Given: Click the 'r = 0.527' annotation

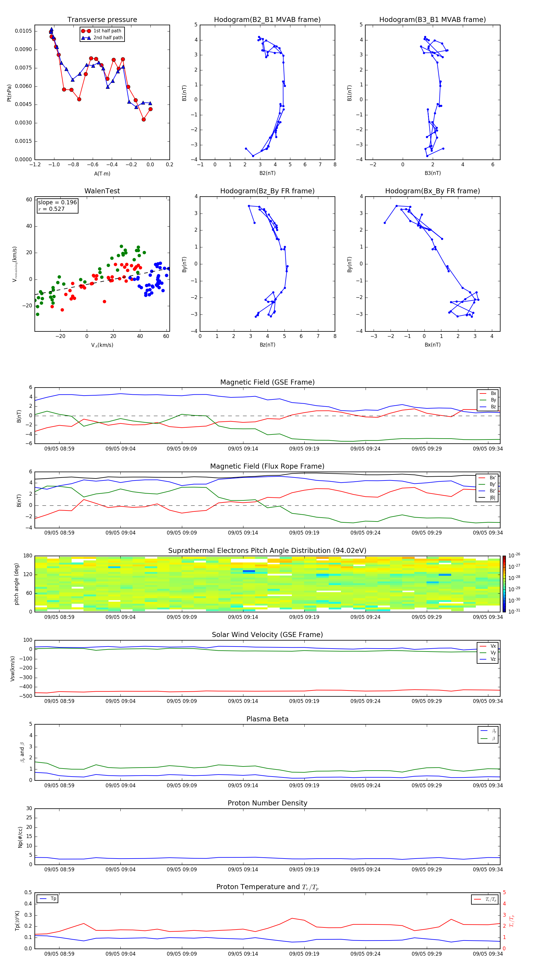Looking at the screenshot, I should click(x=51, y=209).
